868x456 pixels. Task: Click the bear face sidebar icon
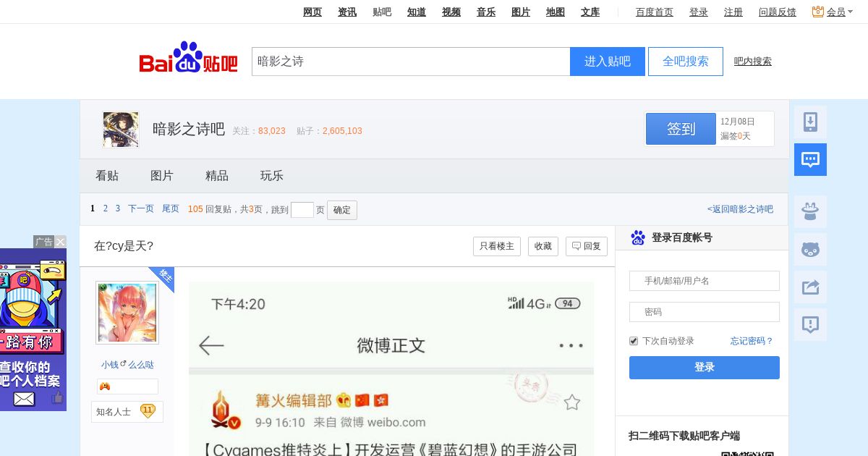coord(810,250)
